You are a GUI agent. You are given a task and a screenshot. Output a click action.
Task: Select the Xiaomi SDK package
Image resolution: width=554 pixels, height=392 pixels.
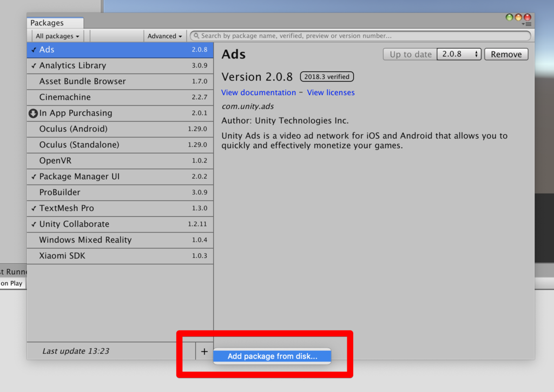pos(120,256)
